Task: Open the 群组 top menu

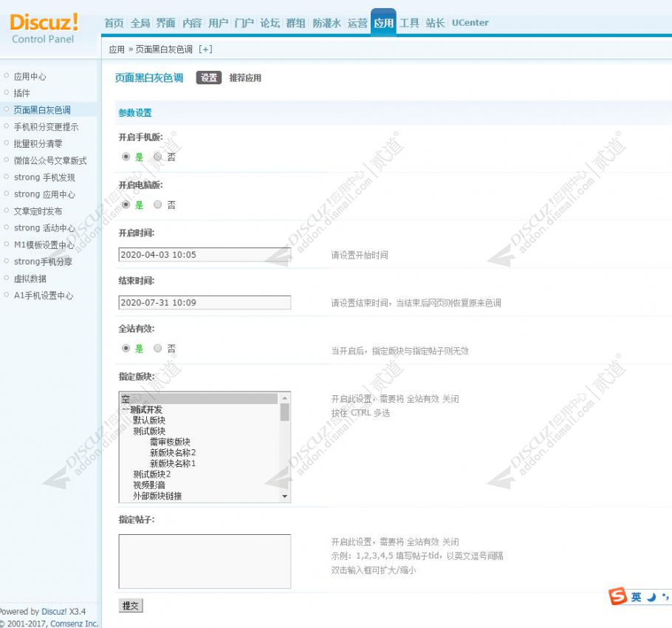Action: pyautogui.click(x=295, y=23)
